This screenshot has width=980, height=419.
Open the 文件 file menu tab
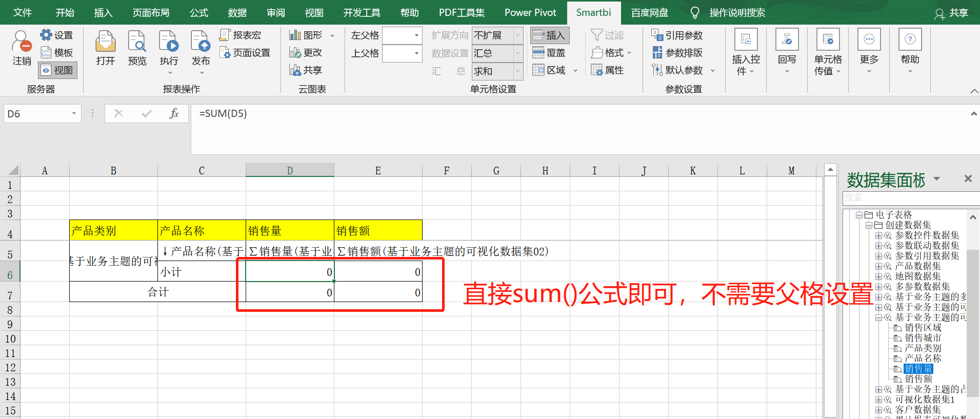click(23, 12)
